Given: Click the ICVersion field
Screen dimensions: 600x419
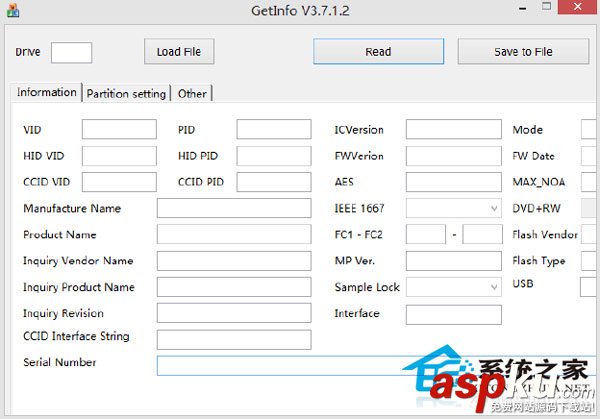Looking at the screenshot, I should click(453, 129).
